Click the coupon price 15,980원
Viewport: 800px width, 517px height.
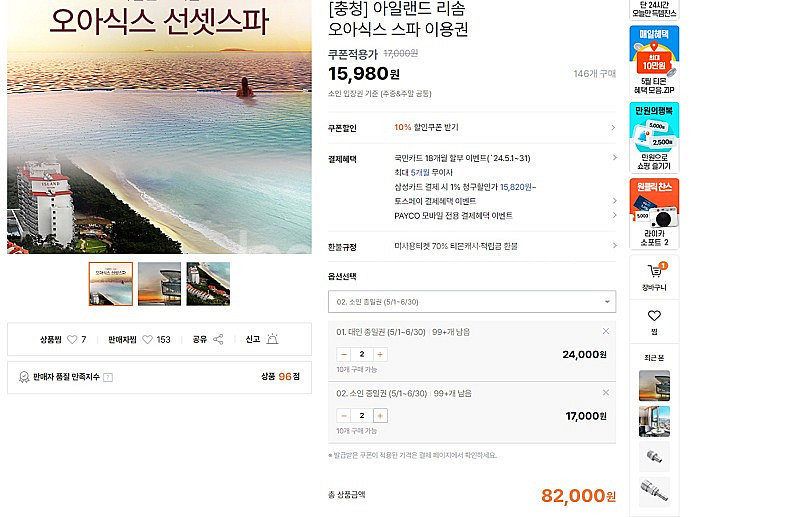click(364, 74)
